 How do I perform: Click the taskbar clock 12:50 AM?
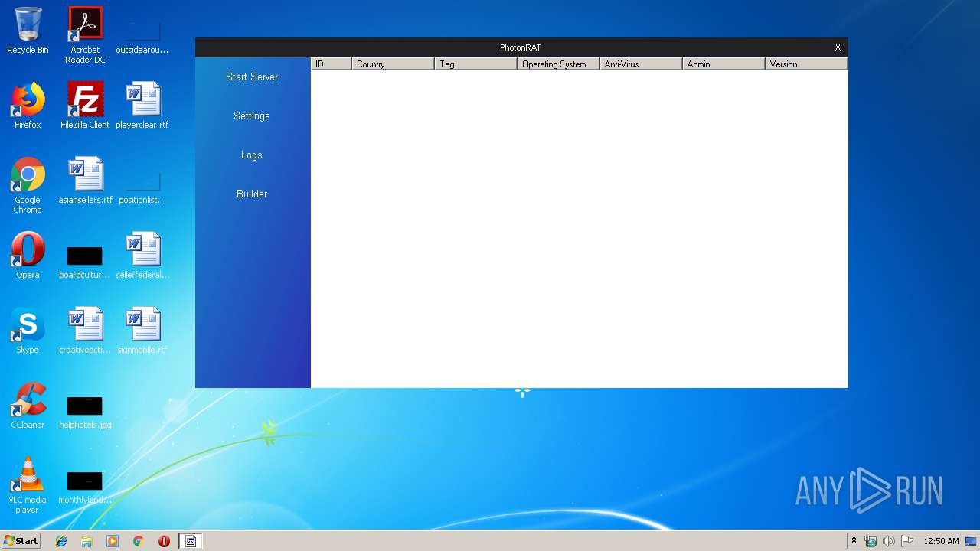[x=941, y=541]
